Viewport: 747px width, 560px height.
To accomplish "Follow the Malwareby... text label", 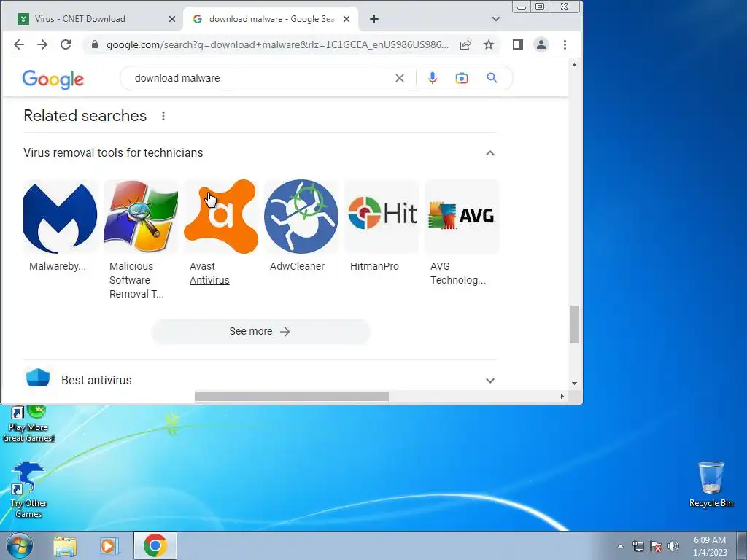I will 58,267.
